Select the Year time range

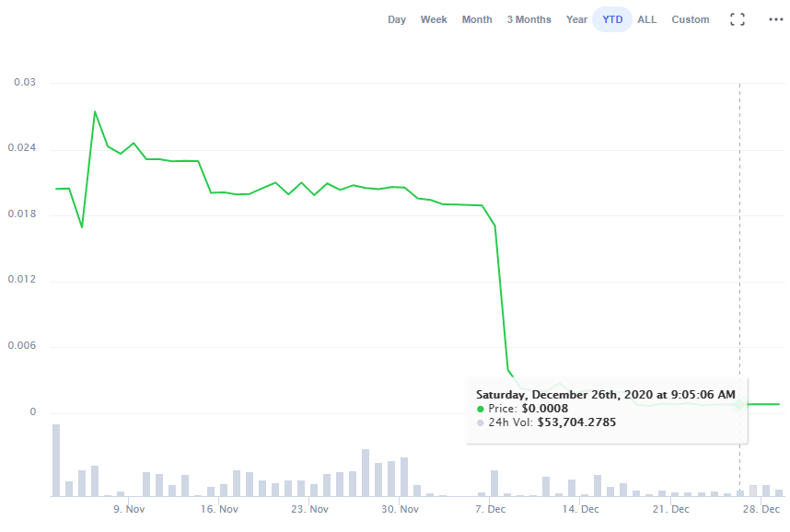(576, 19)
